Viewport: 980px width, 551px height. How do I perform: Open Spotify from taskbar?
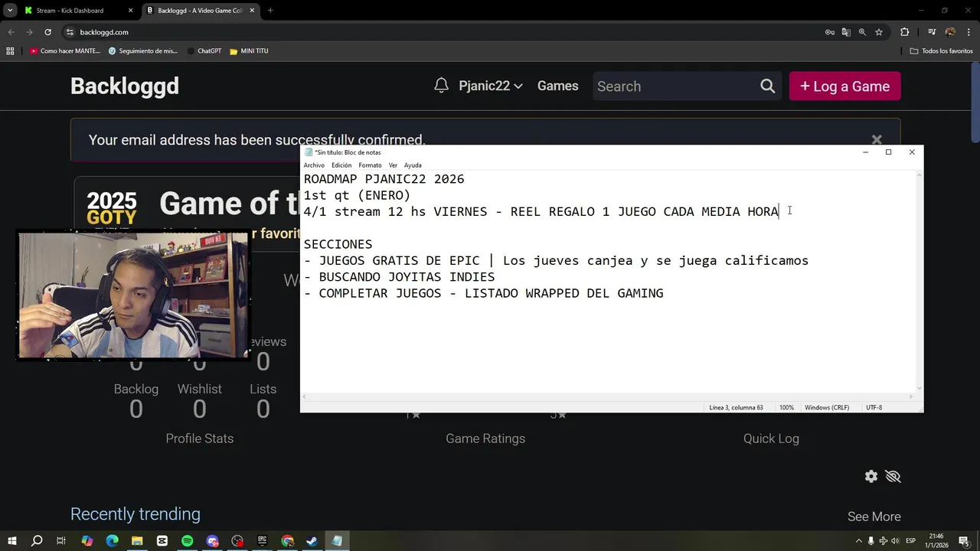[x=188, y=541]
